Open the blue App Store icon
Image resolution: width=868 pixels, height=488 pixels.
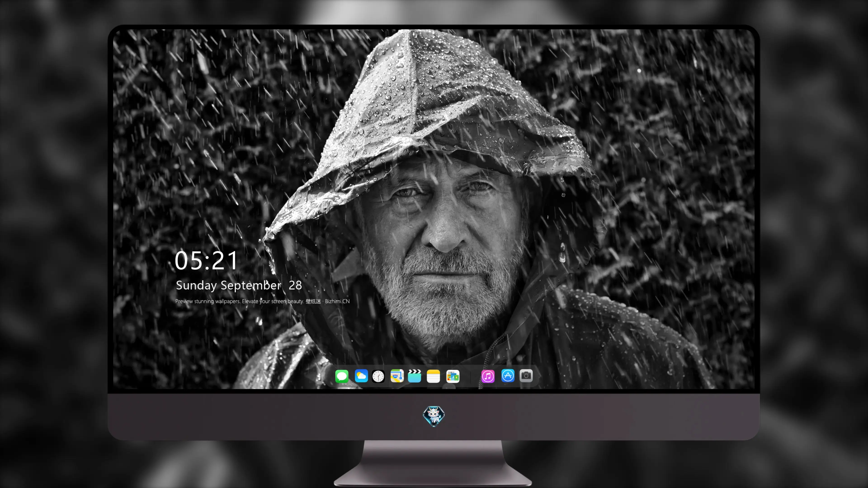click(x=508, y=376)
